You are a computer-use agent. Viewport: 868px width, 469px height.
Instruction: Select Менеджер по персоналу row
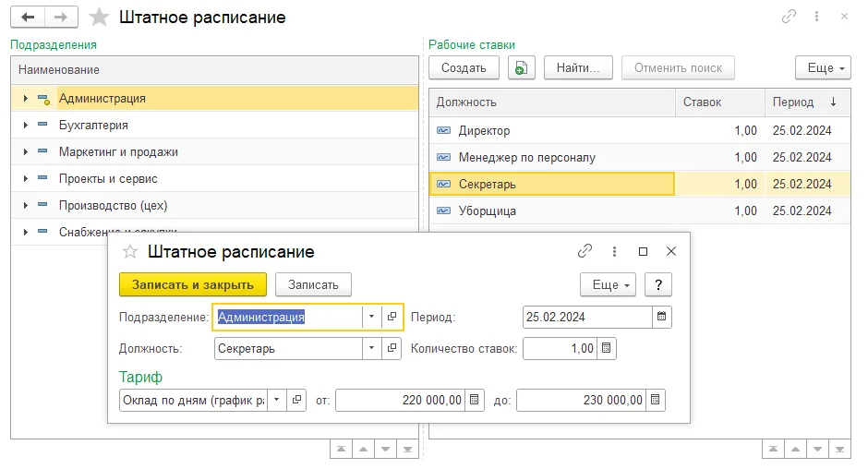639,157
